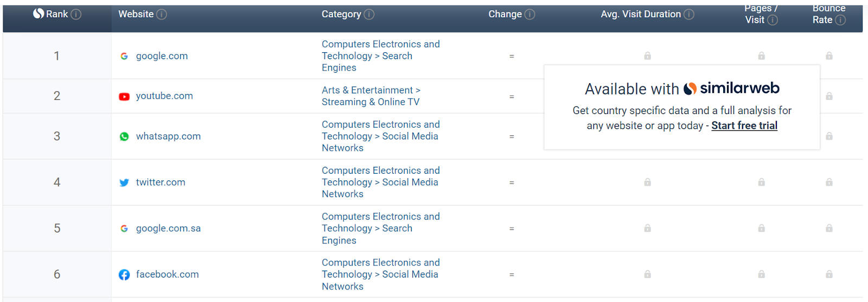Click the info icon next to Rank
The image size is (868, 302).
coord(76,14)
